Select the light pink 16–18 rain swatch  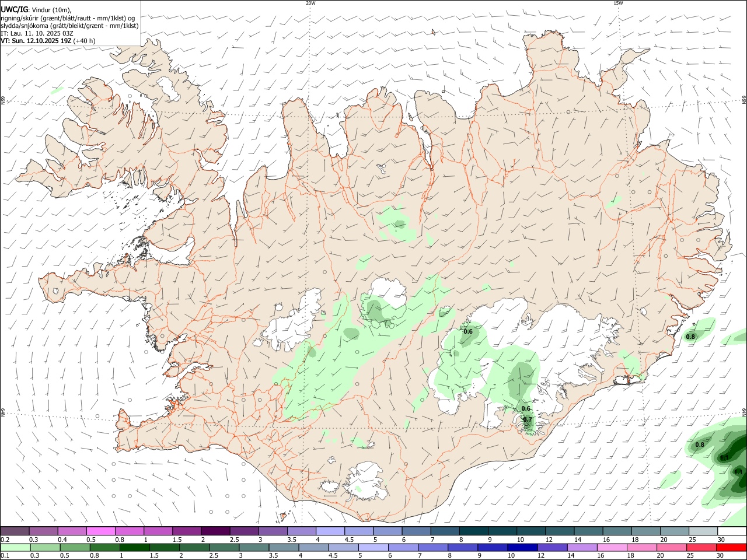611,547
